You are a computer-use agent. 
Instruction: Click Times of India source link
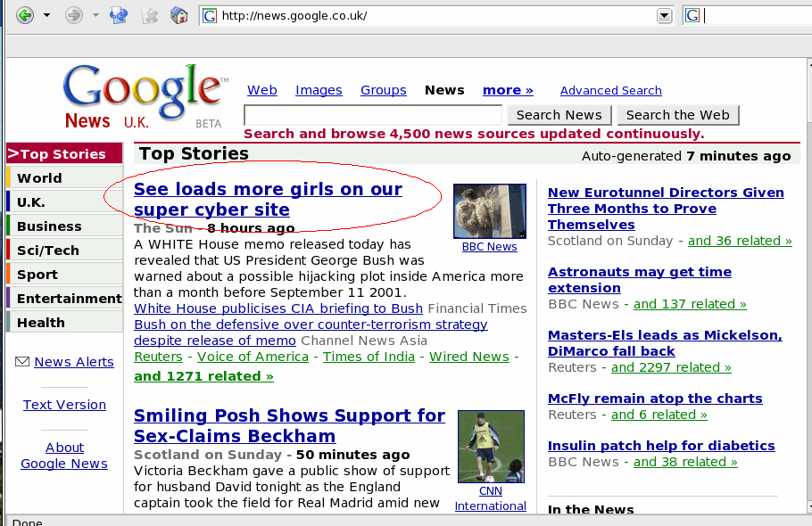(369, 357)
